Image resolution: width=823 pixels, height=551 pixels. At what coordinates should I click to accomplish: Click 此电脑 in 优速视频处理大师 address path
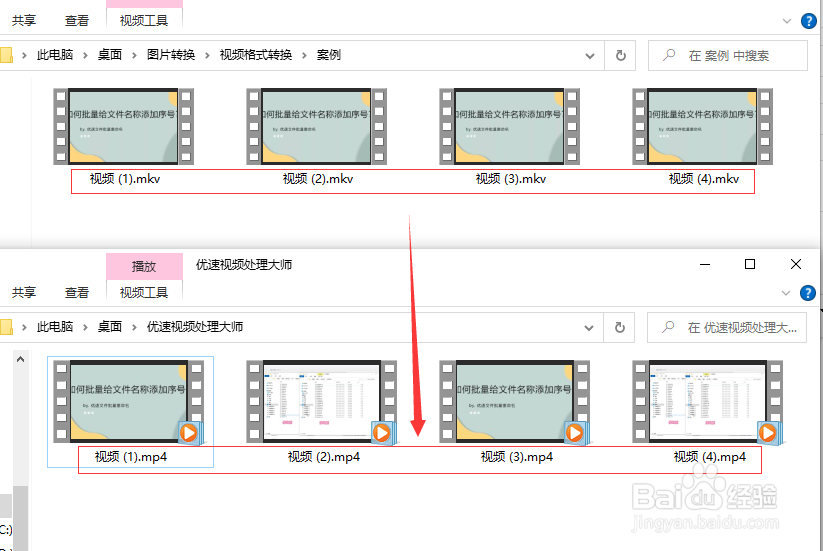(x=55, y=326)
